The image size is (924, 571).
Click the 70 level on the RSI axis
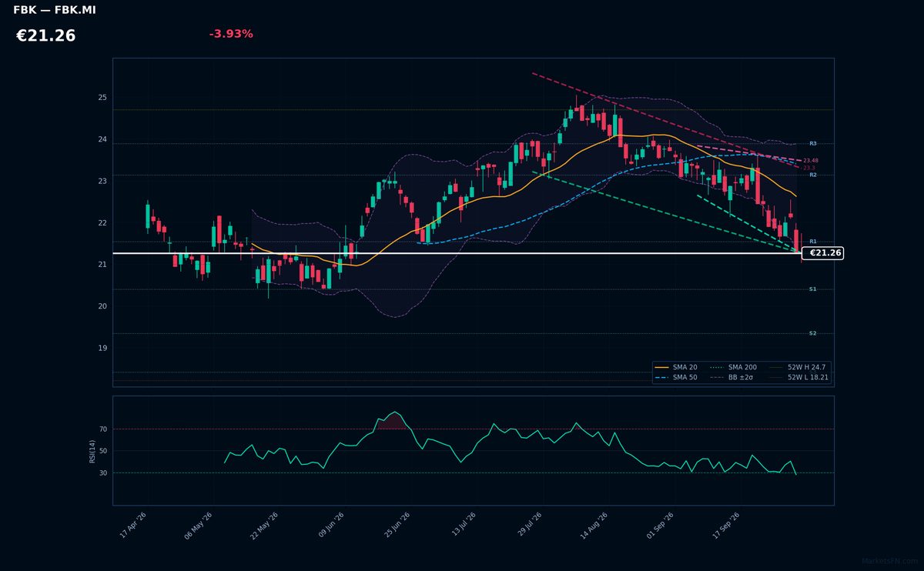103,429
